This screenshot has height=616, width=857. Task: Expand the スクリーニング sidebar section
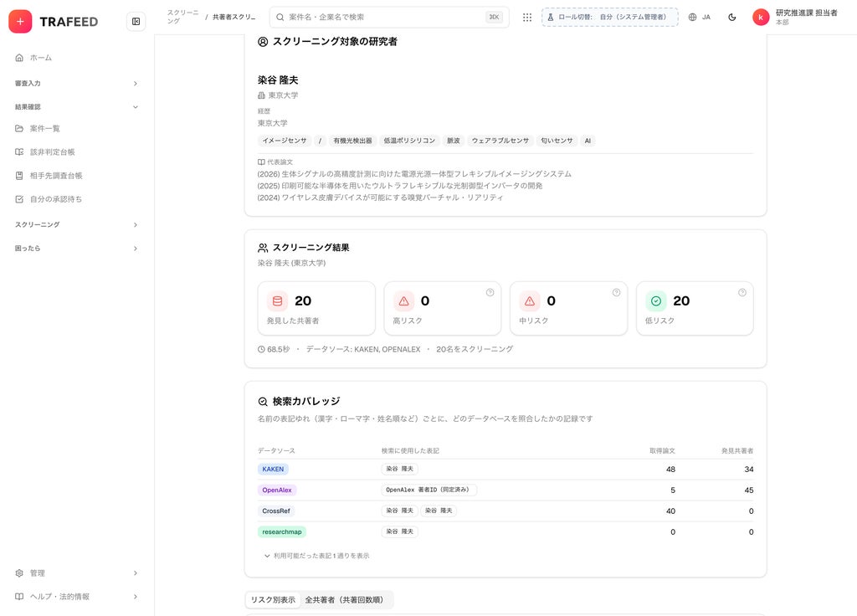[76, 224]
